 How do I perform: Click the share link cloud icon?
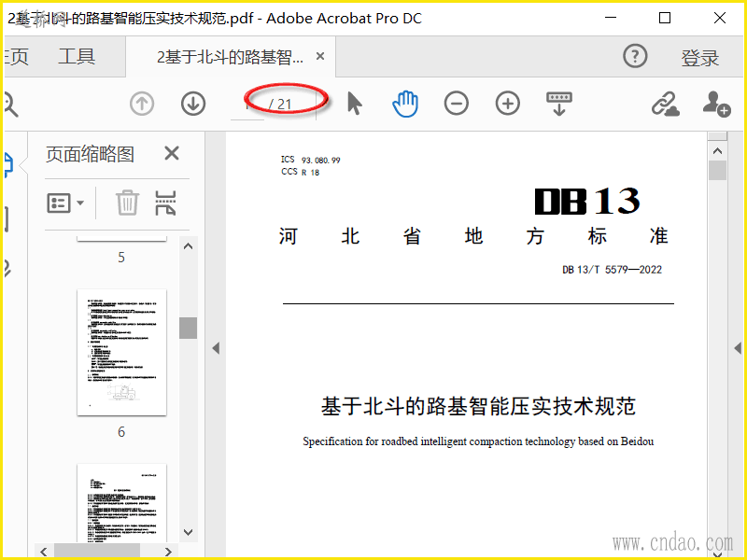click(666, 104)
